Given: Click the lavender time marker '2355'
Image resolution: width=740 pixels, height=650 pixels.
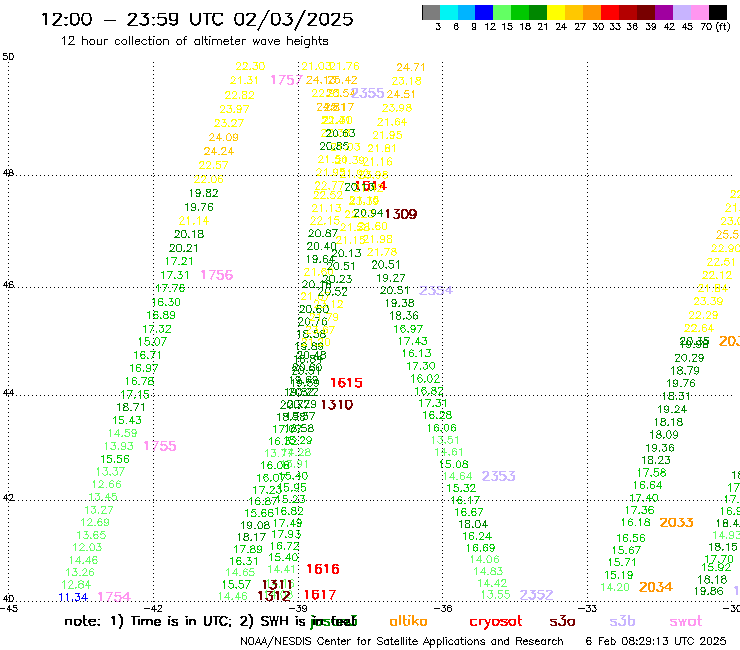Looking at the screenshot, I should (368, 93).
